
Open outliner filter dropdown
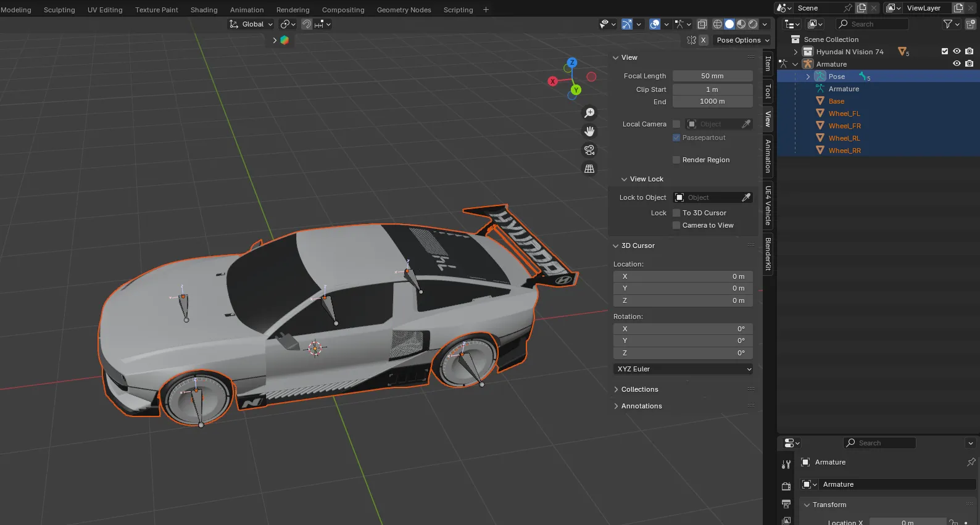coord(951,24)
